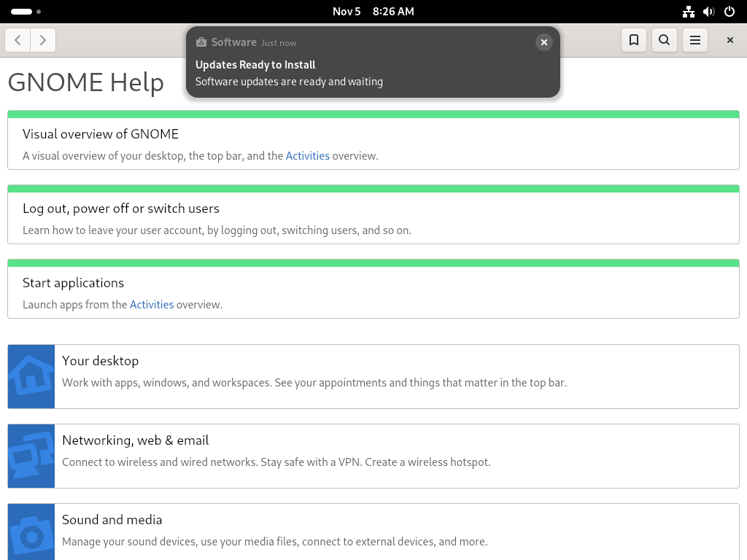Screen dimensions: 747x560
Task: Click the Sound and media camera icon
Action: 31,532
